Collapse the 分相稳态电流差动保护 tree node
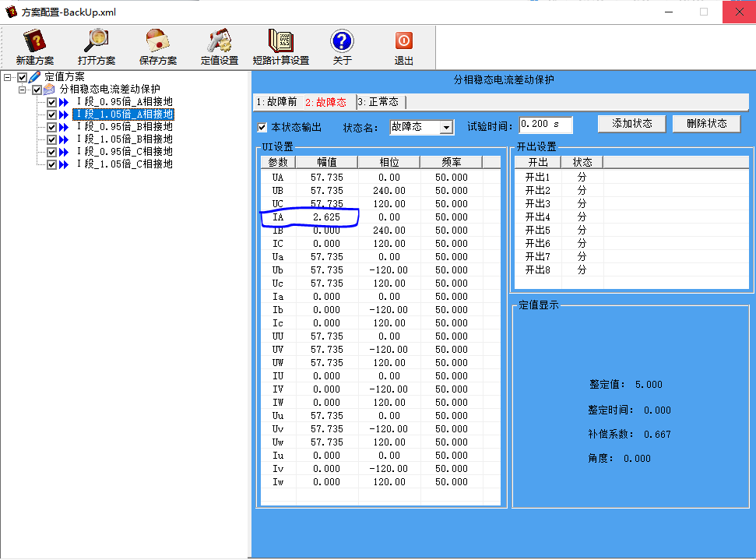Image resolution: width=756 pixels, height=560 pixels. (23, 90)
